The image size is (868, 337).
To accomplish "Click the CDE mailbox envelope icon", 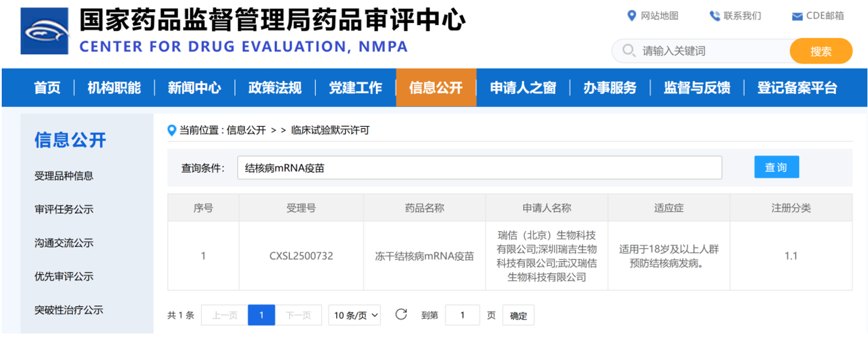I will point(797,16).
